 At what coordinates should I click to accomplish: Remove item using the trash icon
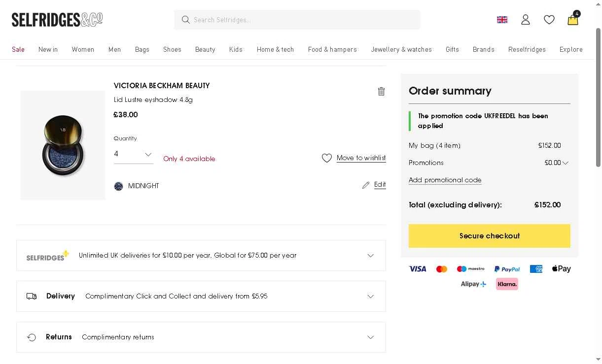[381, 91]
